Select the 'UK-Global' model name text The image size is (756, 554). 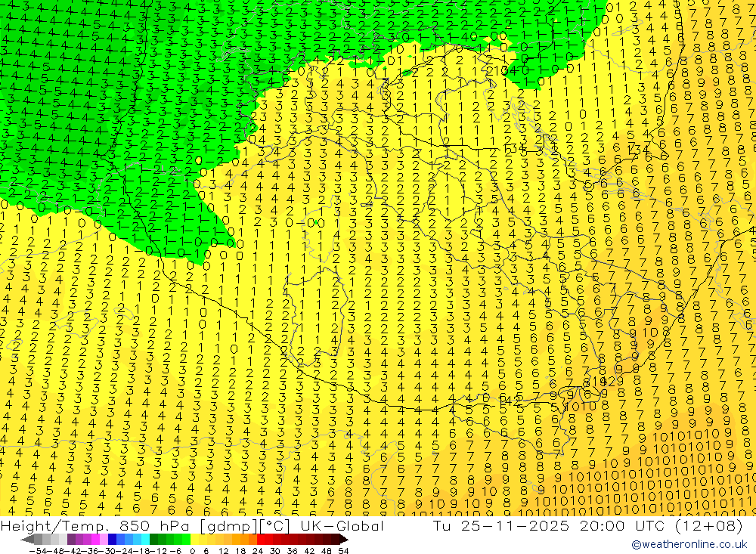point(342,526)
